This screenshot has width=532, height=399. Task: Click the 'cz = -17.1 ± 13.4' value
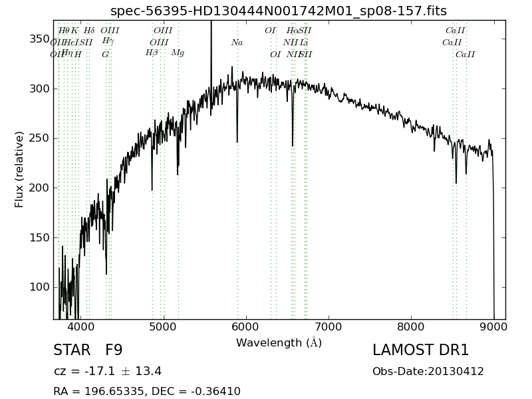(x=108, y=371)
